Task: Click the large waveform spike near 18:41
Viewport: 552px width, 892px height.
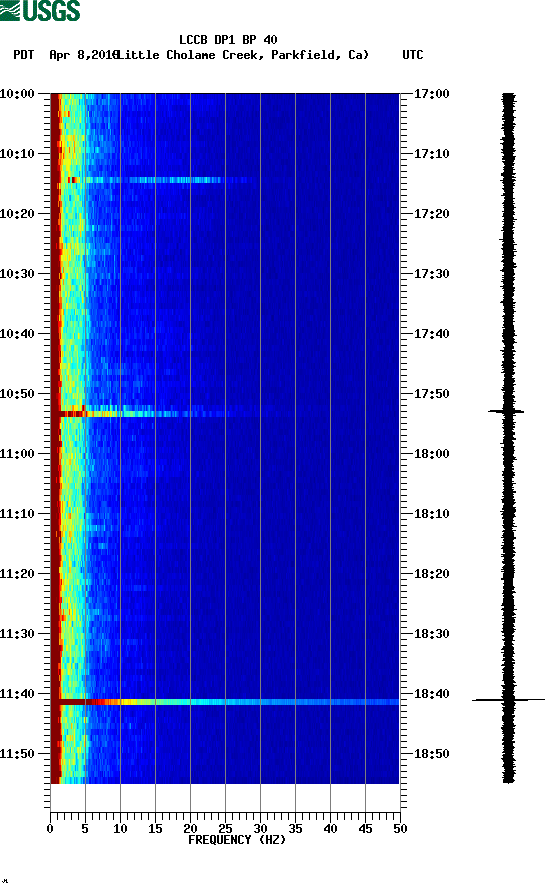Action: pos(508,700)
